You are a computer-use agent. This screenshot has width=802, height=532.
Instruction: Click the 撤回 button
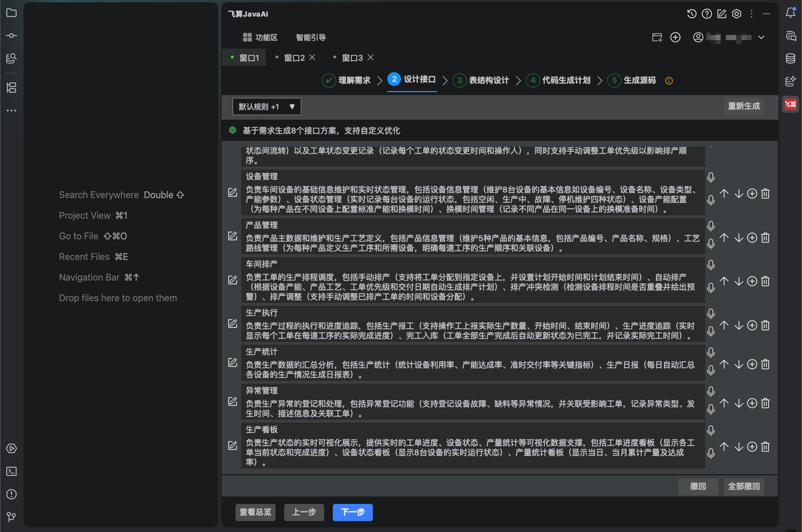click(698, 486)
